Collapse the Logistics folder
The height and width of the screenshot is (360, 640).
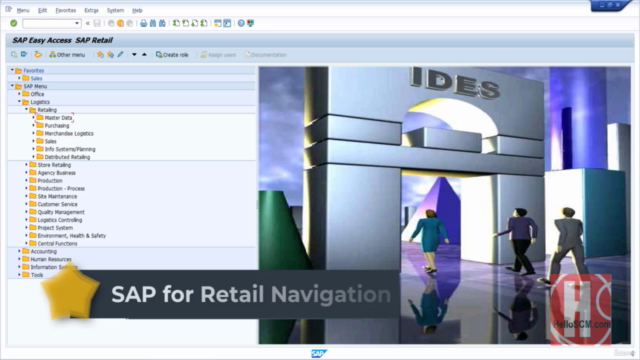[19, 102]
